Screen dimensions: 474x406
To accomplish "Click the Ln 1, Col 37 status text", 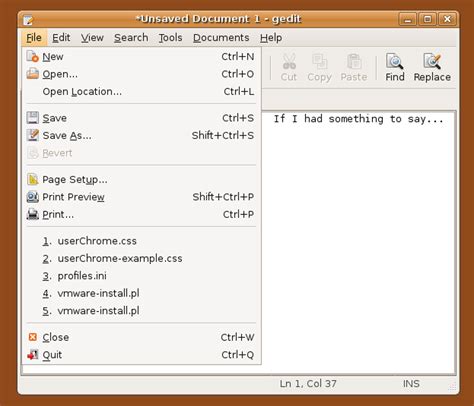I will (x=308, y=383).
